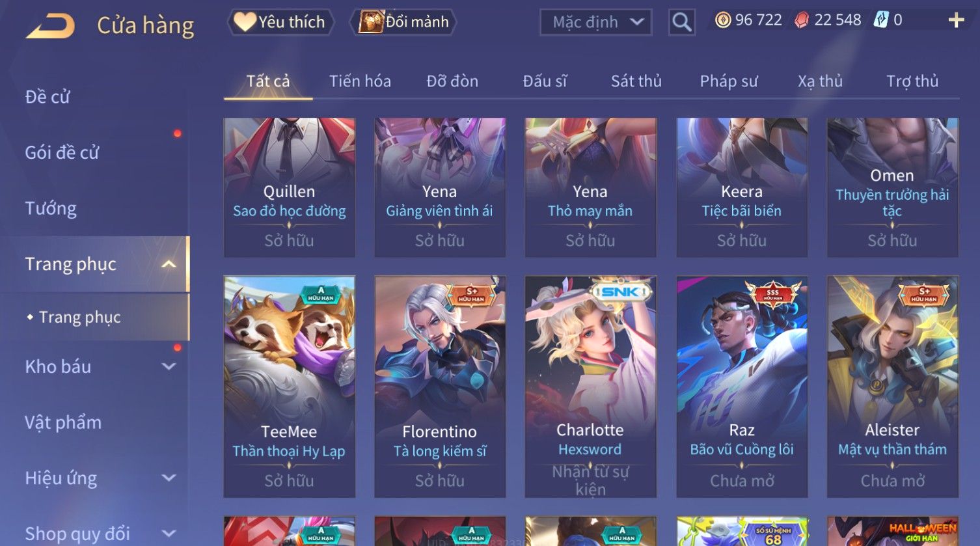Open Raz Bão vũ Cuồng lôi skin card

click(742, 387)
